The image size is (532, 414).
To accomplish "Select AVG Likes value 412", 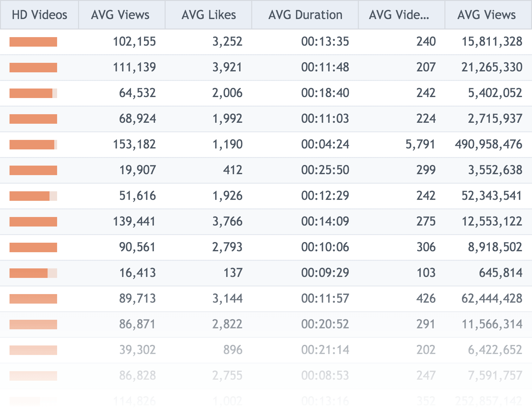I will click(233, 170).
